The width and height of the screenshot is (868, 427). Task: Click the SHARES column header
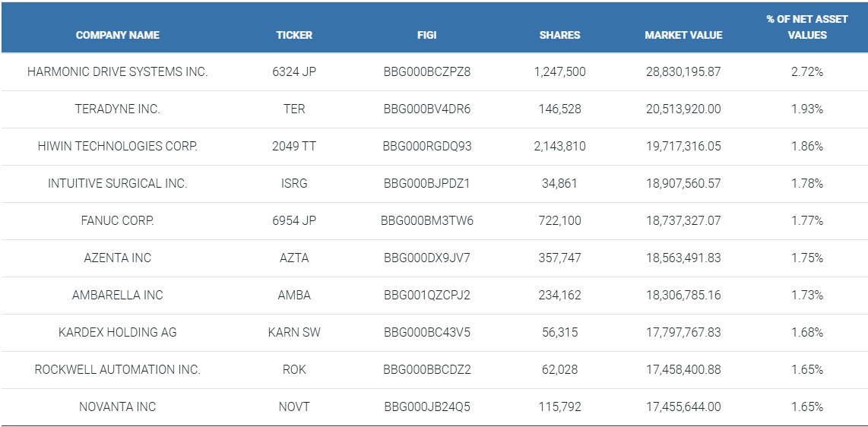[559, 35]
